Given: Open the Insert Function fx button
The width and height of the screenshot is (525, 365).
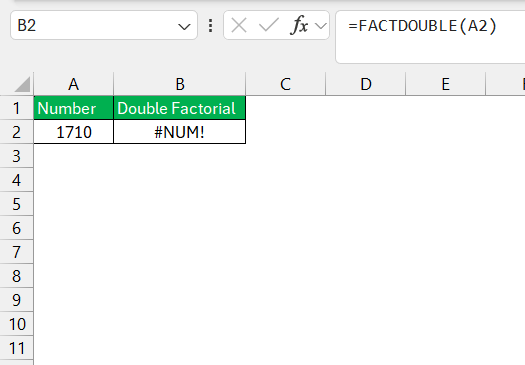Looking at the screenshot, I should [x=299, y=25].
